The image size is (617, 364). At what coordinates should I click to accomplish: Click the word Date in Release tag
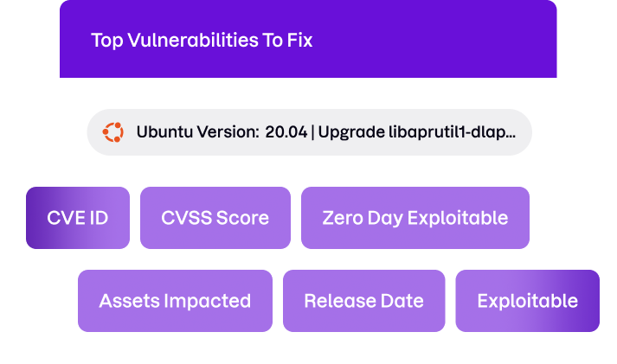click(x=403, y=301)
